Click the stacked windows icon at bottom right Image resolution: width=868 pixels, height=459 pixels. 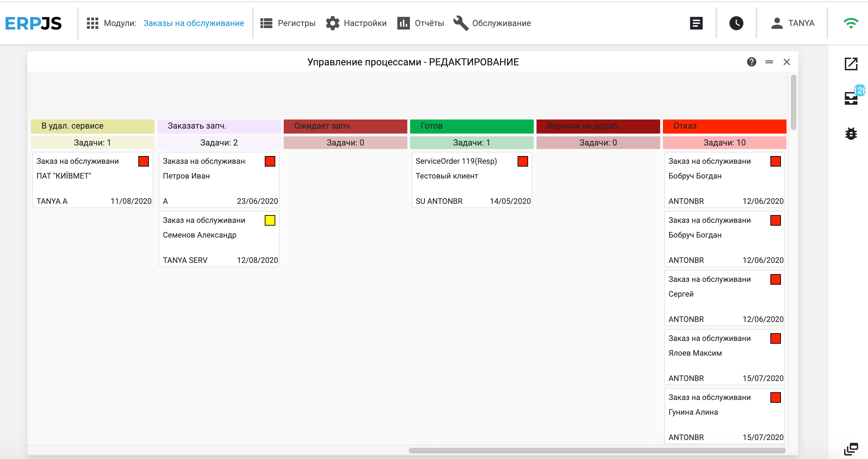tap(851, 449)
